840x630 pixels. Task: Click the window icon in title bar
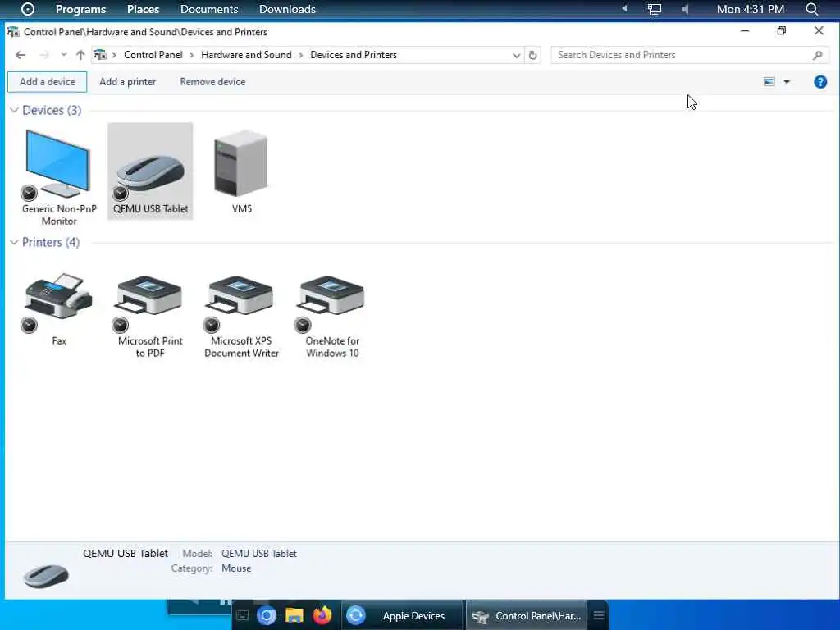[x=13, y=32]
